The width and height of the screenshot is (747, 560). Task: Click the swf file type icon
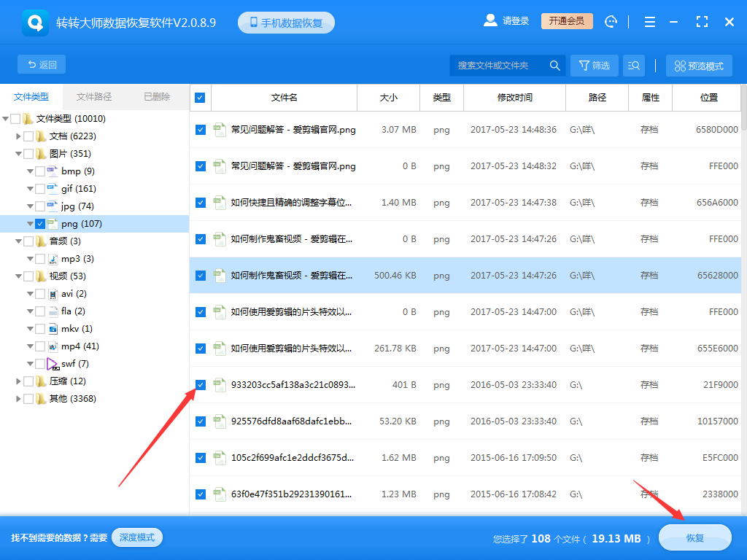click(x=53, y=365)
